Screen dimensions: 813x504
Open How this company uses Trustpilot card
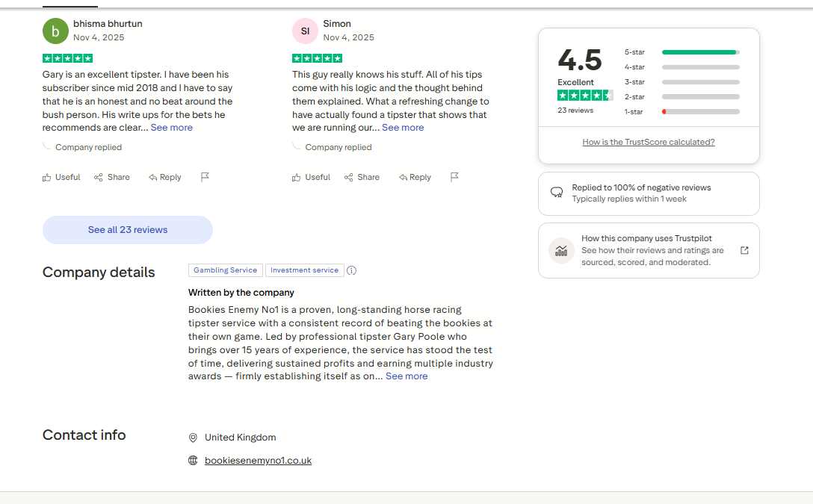pyautogui.click(x=648, y=251)
